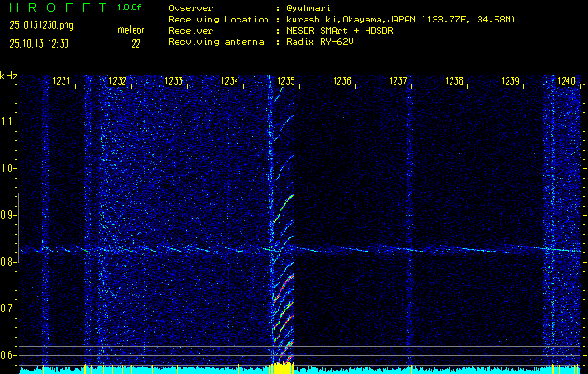The width and height of the screenshot is (588, 374).
Task: Select the 1.0 frequency axis label
Action: [x=8, y=168]
